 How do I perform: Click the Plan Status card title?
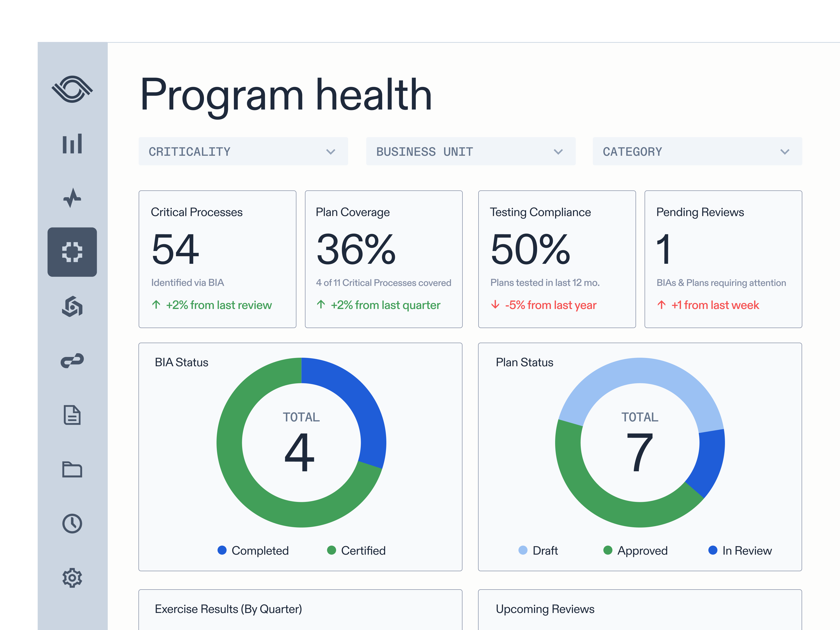pyautogui.click(x=524, y=362)
